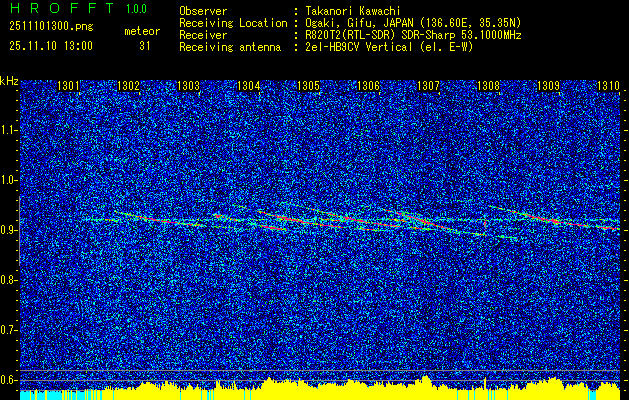This screenshot has width=629, height=400.
Task: Click the 1306 time marker
Action: click(x=368, y=86)
